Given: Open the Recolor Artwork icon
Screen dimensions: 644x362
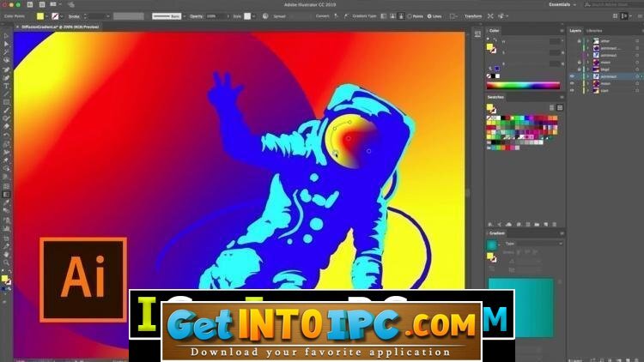Looking at the screenshot, I should pos(265,16).
